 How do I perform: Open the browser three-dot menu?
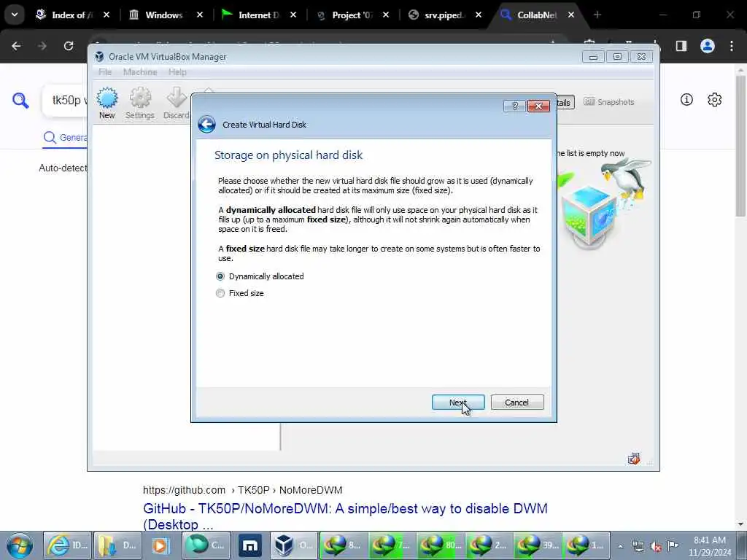[x=732, y=46]
